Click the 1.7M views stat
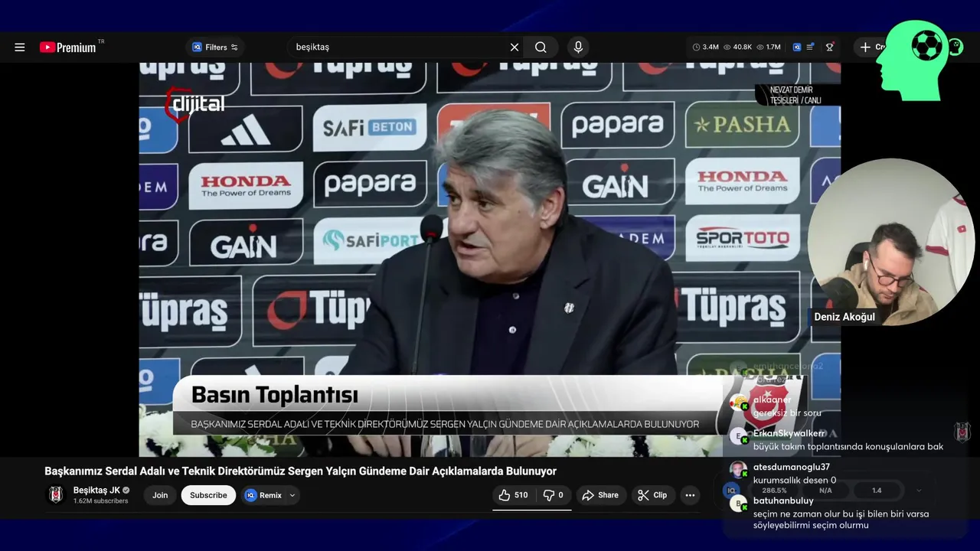The width and height of the screenshot is (980, 551). click(x=769, y=47)
